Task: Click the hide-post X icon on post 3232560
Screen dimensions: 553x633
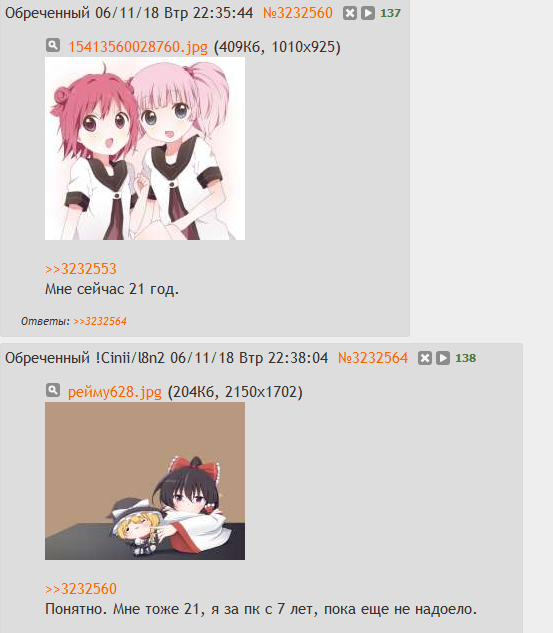Action: [x=350, y=13]
